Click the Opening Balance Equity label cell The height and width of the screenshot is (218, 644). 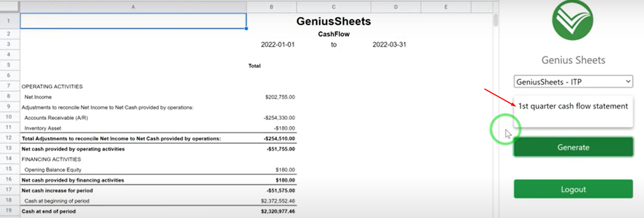point(53,170)
